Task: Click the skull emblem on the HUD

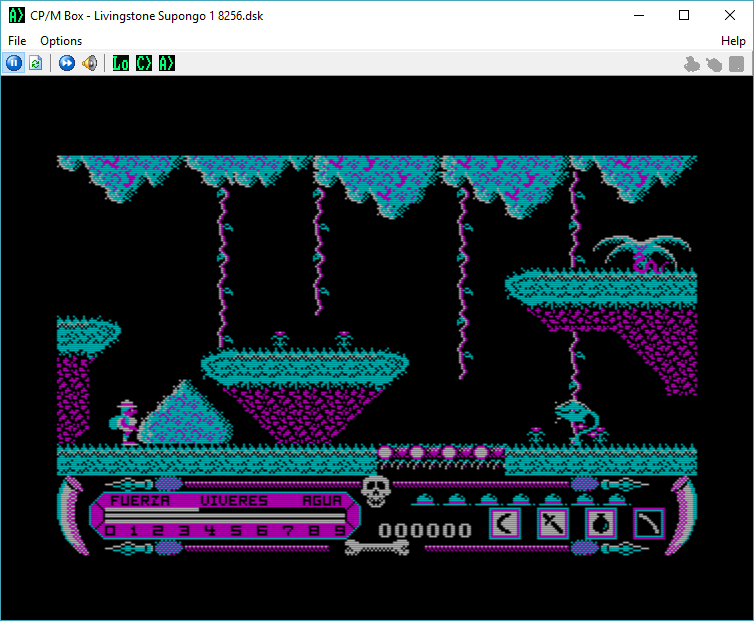Action: click(376, 491)
